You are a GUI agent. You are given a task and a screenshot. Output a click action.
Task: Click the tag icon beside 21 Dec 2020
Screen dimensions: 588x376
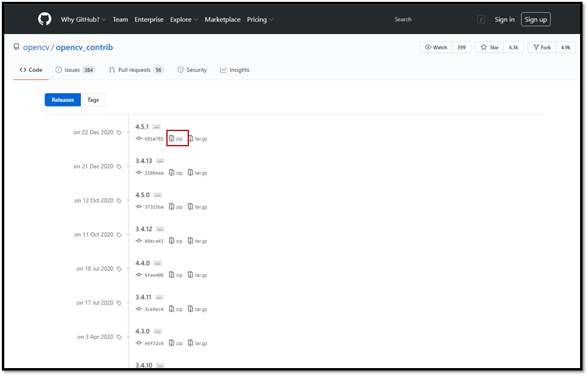[119, 167]
